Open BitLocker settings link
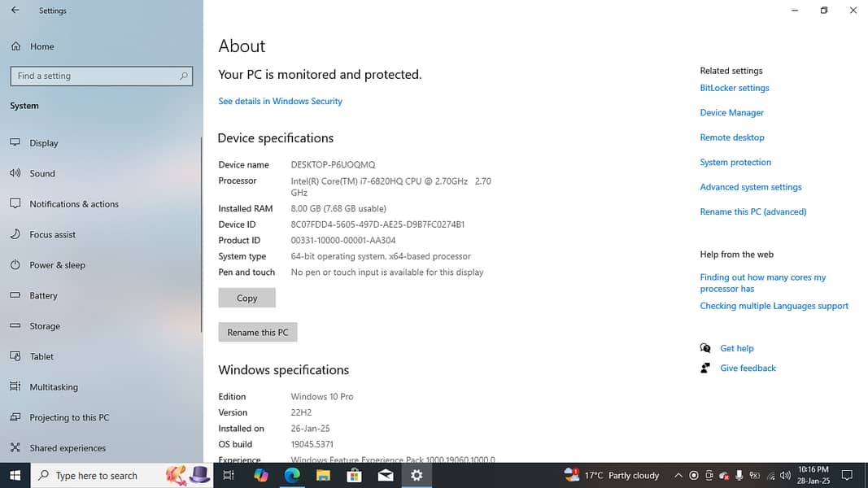The height and width of the screenshot is (488, 868). click(x=734, y=88)
